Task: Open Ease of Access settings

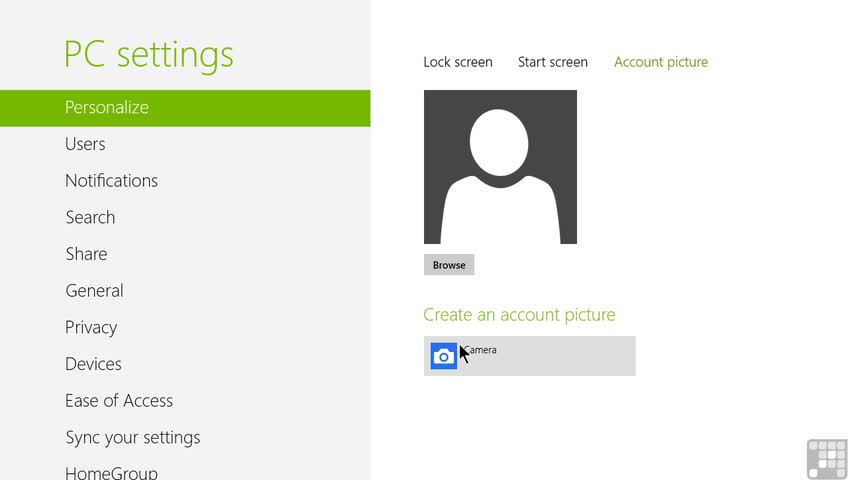Action: (x=119, y=401)
